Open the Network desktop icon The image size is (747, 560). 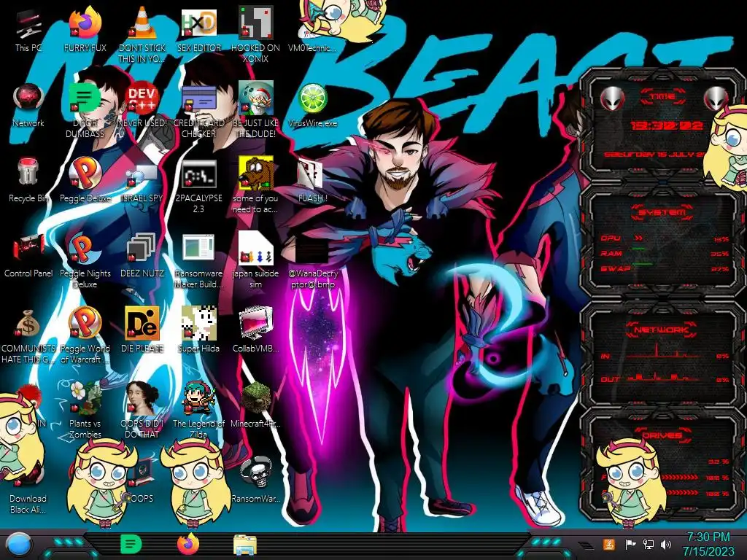click(28, 106)
